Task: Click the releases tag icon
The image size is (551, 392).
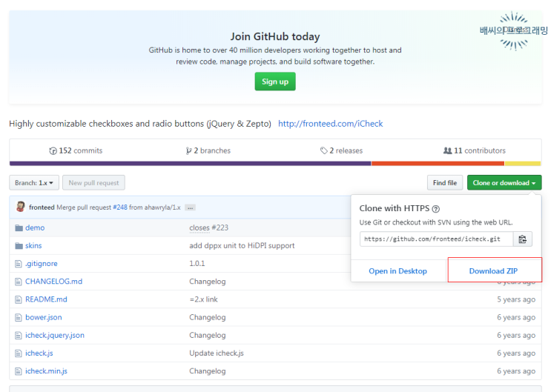Action: tap(323, 150)
